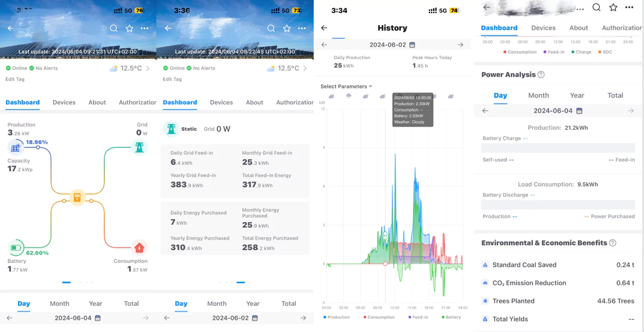This screenshot has height=332, width=644.
Task: Tap the solar panel Production icon
Action: click(16, 148)
